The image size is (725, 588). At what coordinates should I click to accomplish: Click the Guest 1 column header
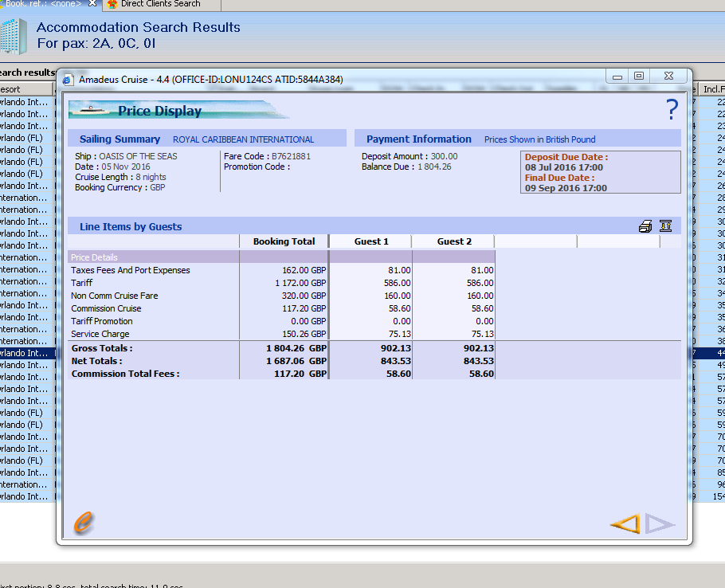point(370,241)
